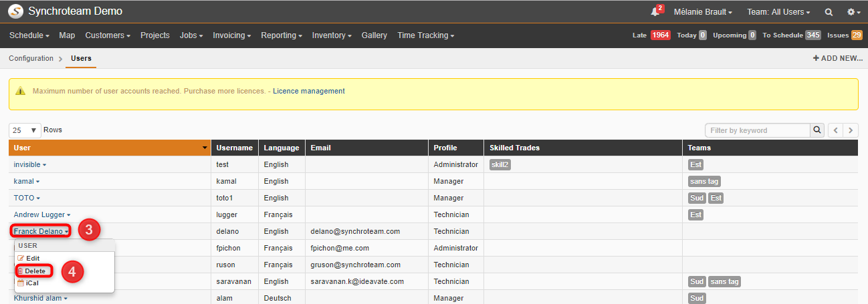Focus the Filter by keyword field
This screenshot has width=868, height=304.
(758, 130)
